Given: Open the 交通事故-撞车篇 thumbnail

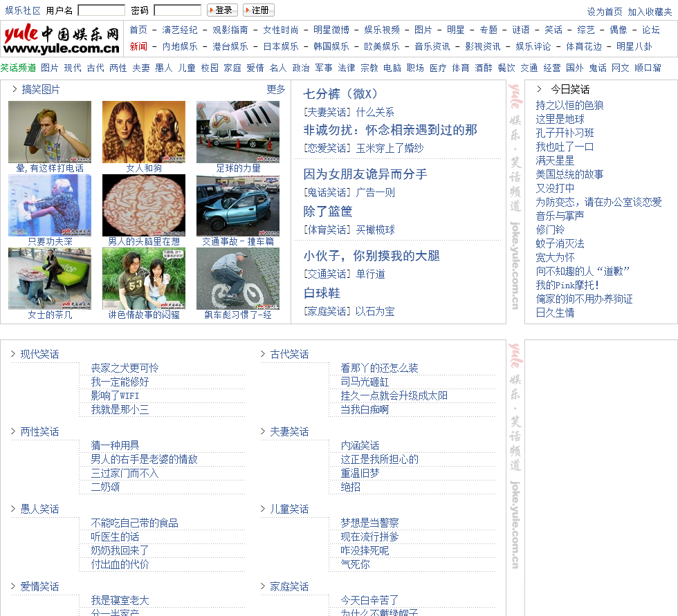Looking at the screenshot, I should [238, 205].
